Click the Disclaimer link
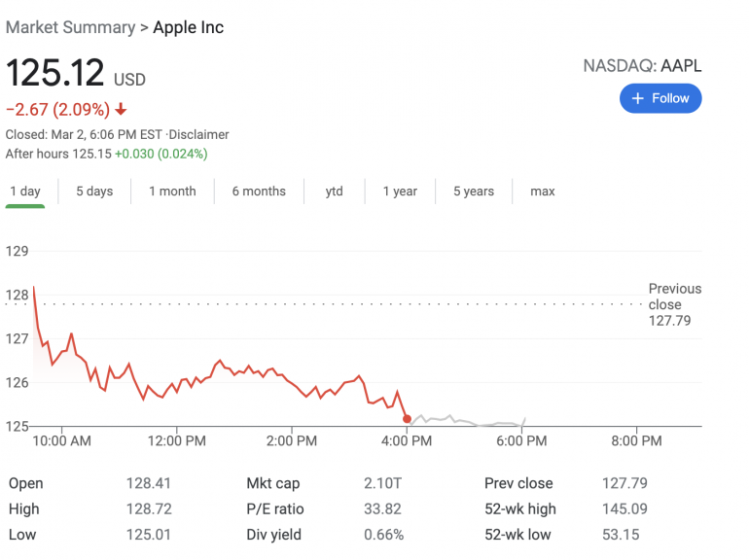Viewport: 749px width, 560px height. tap(199, 134)
